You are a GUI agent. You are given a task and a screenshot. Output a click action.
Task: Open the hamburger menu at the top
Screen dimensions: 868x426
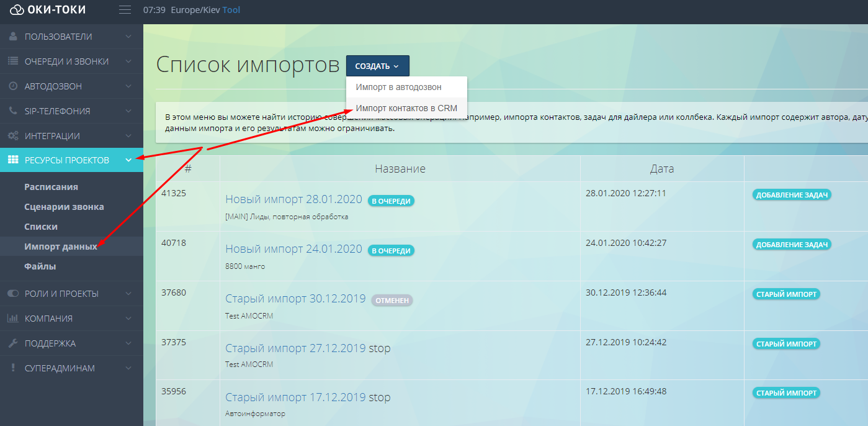coord(124,9)
